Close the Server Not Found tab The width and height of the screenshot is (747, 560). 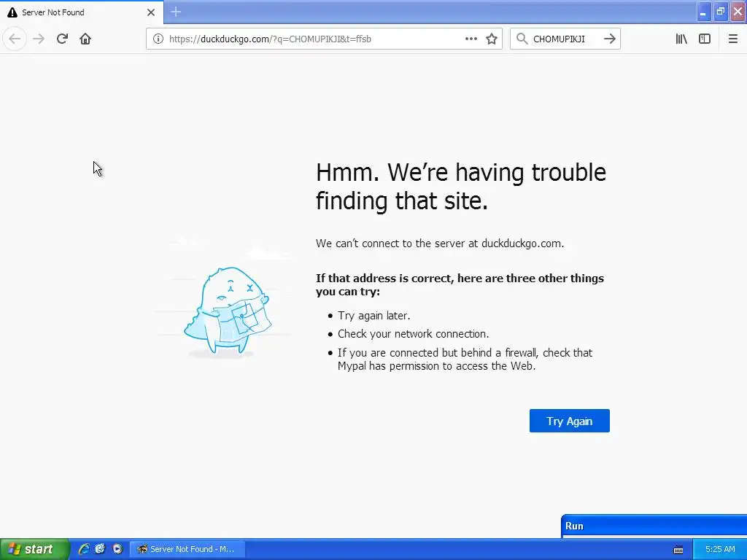[x=151, y=12]
